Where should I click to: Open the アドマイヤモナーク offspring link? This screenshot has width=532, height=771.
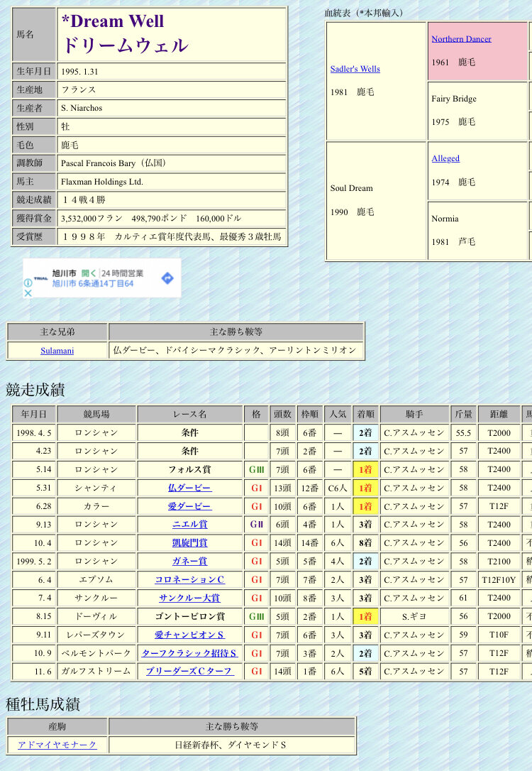[57, 745]
